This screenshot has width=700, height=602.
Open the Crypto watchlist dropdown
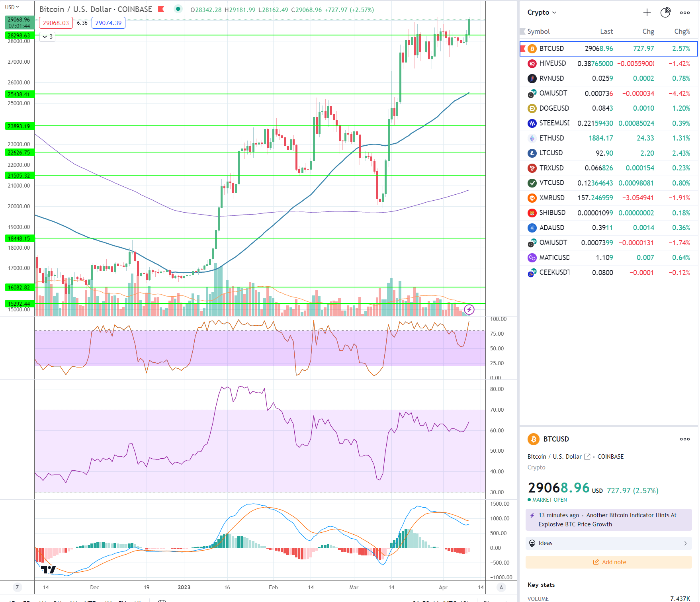(542, 12)
